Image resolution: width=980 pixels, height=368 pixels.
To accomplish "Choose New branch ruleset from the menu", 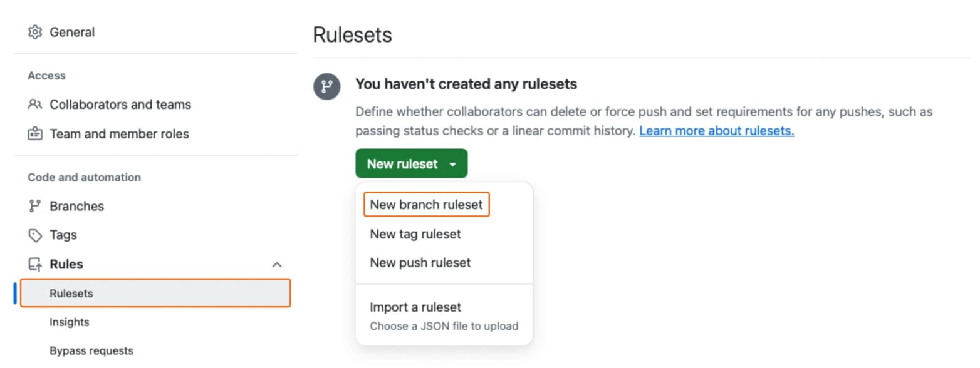I will [425, 204].
